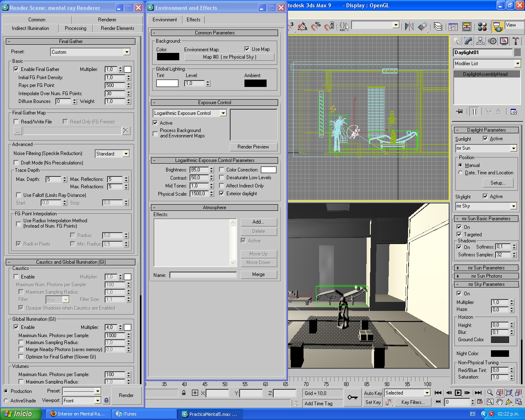Switch to the Effects tab
The height and width of the screenshot is (420, 525).
[x=194, y=20]
